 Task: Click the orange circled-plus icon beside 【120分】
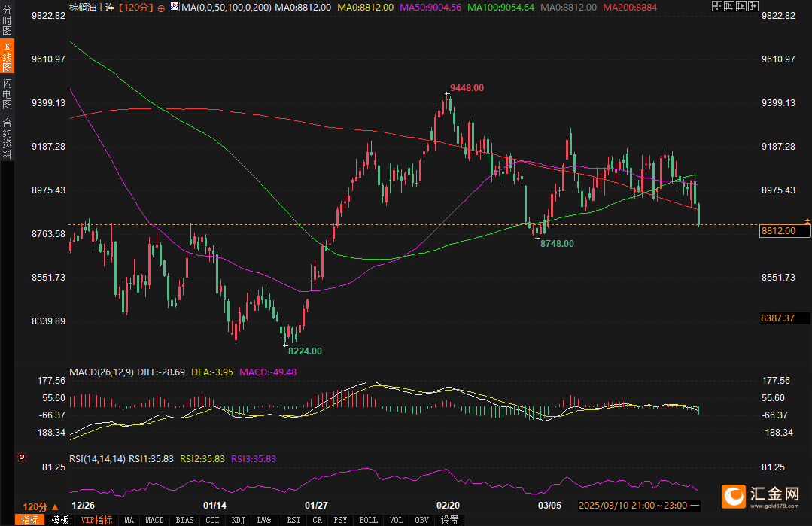(161, 8)
